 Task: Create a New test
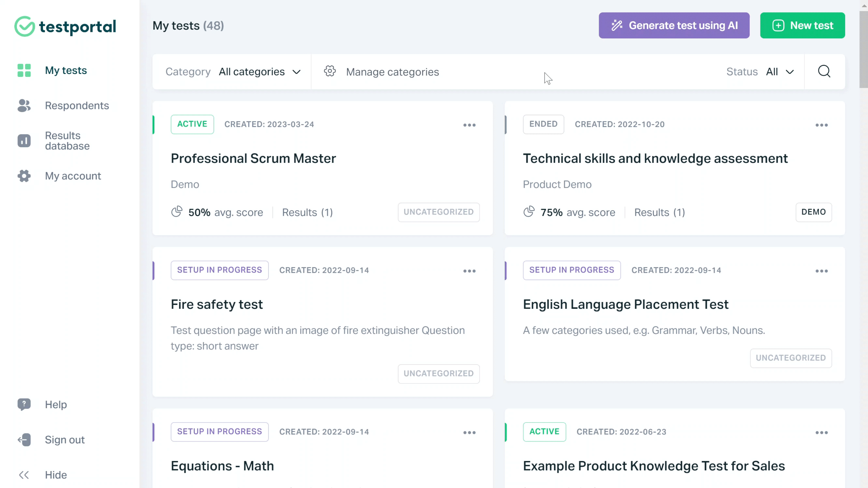click(802, 26)
